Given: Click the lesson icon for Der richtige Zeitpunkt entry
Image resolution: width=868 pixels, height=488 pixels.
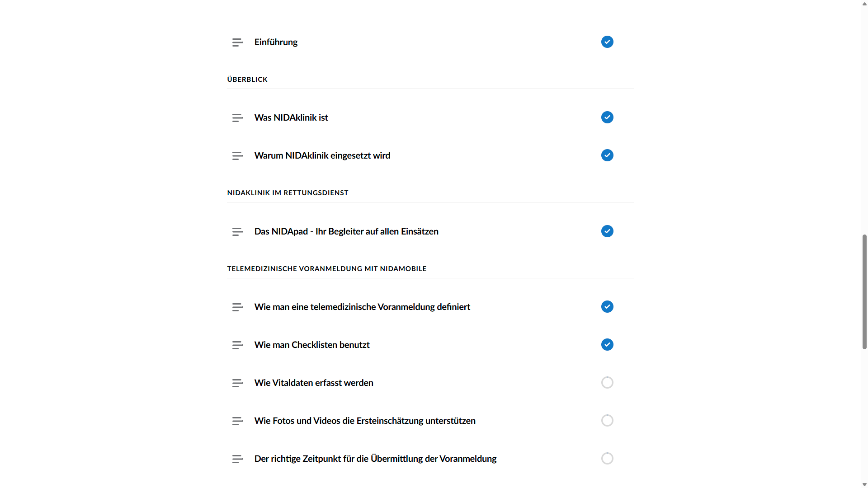Looking at the screenshot, I should [238, 459].
